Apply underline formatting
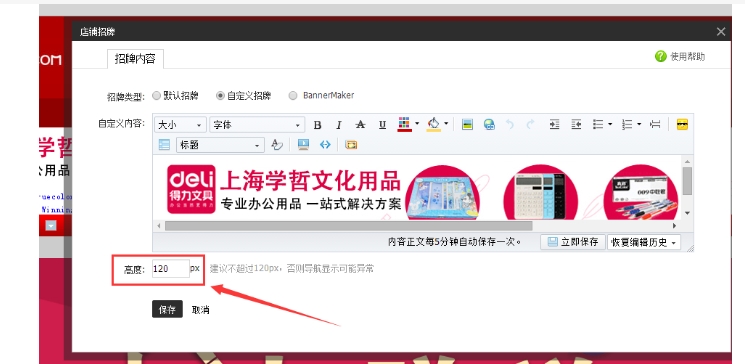Viewport: 745px width, 364px height. click(382, 125)
